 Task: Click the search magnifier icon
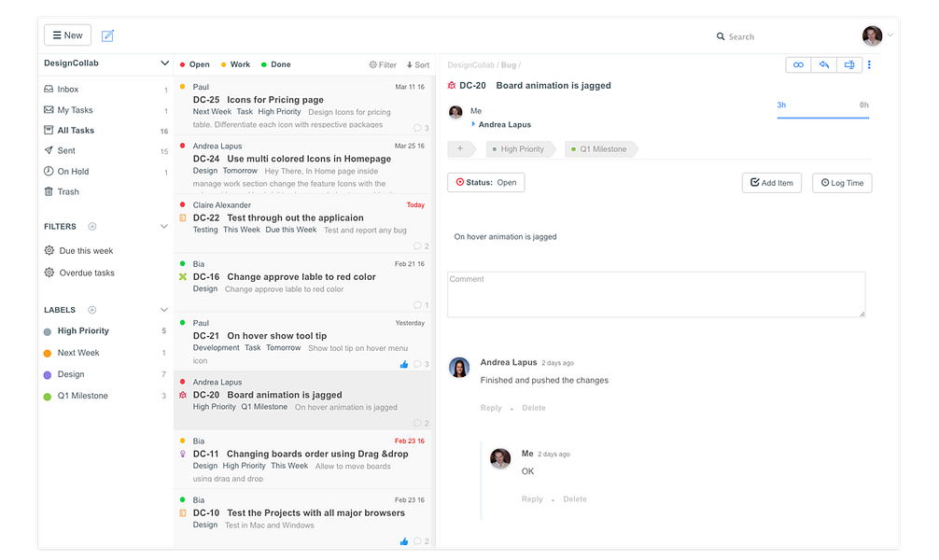[x=721, y=36]
